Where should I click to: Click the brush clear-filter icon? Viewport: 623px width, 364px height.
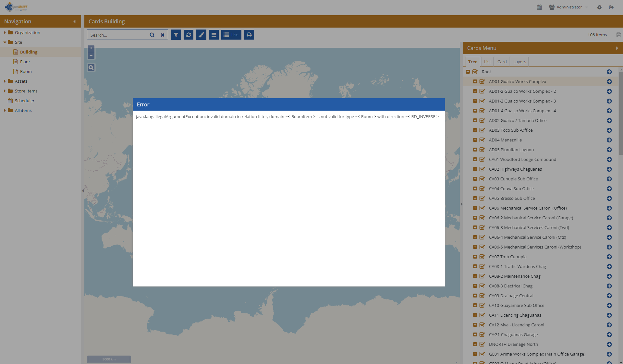coord(201,35)
